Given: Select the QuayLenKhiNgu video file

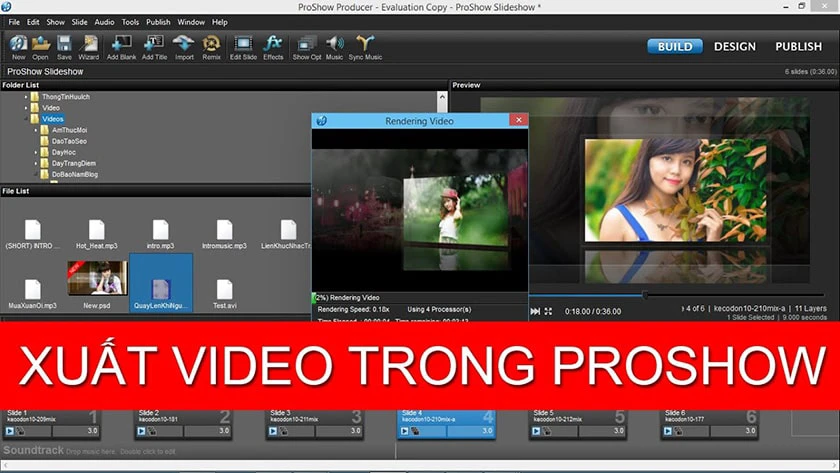Looking at the screenshot, I should (161, 282).
